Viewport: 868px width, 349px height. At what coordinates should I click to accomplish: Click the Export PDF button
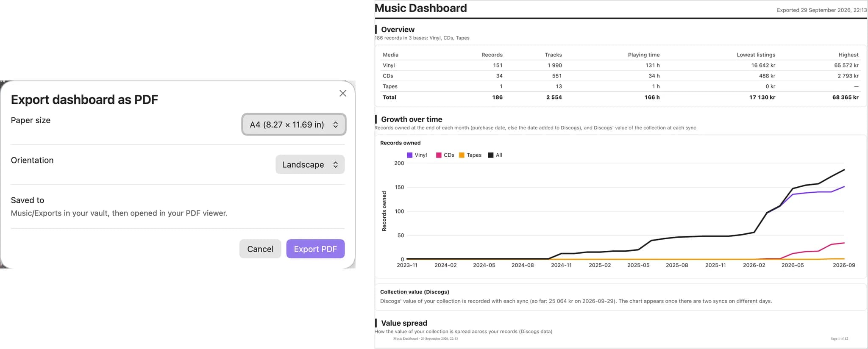coord(315,249)
